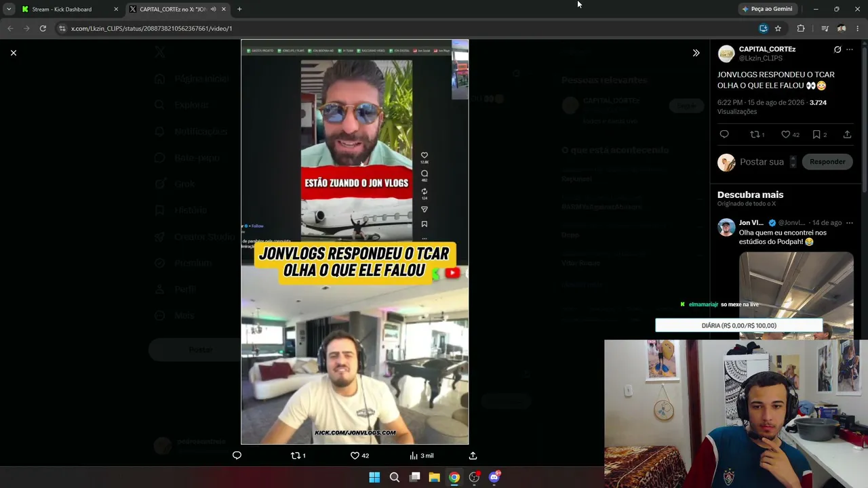The image size is (868, 488).
Task: Click the Peça ao Gemini button
Action: coord(767,9)
